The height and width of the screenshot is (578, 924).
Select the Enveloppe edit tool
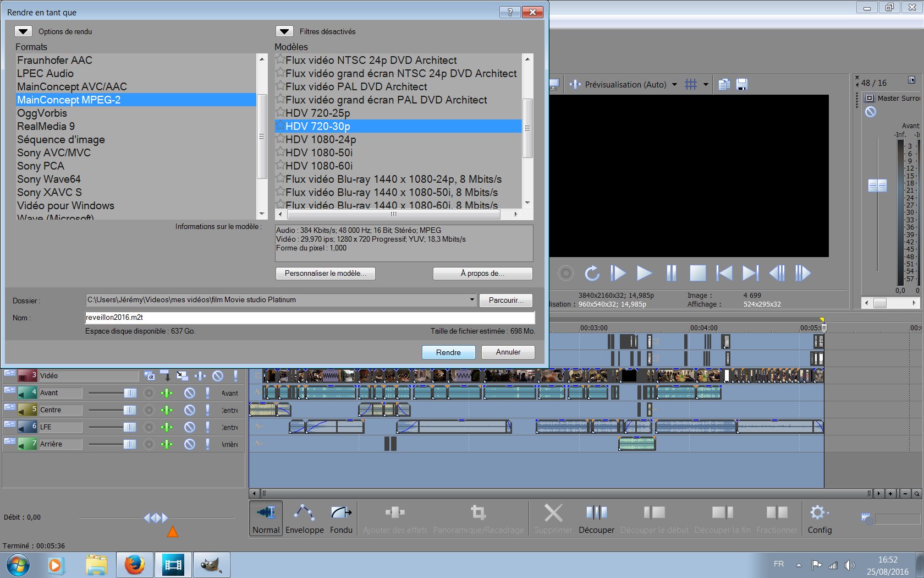305,519
